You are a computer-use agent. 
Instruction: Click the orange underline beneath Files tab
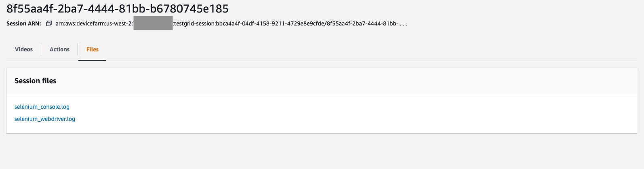coord(93,60)
